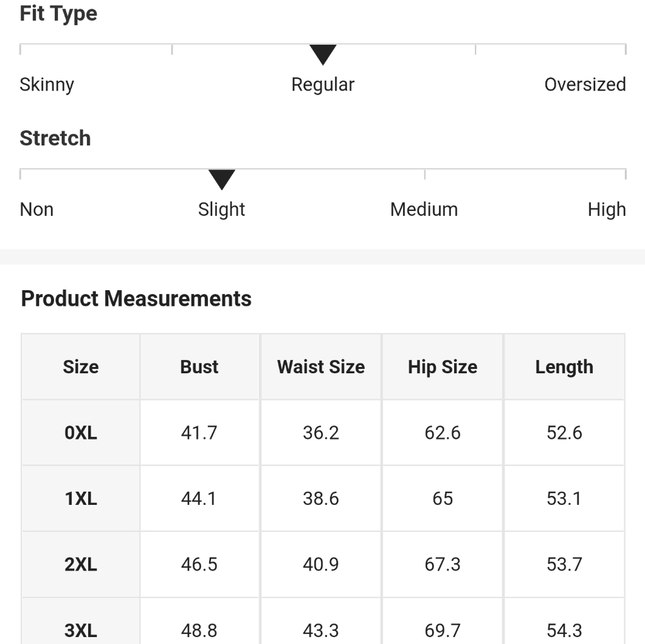The image size is (645, 644).
Task: Click the Medium stretch label
Action: [424, 210]
